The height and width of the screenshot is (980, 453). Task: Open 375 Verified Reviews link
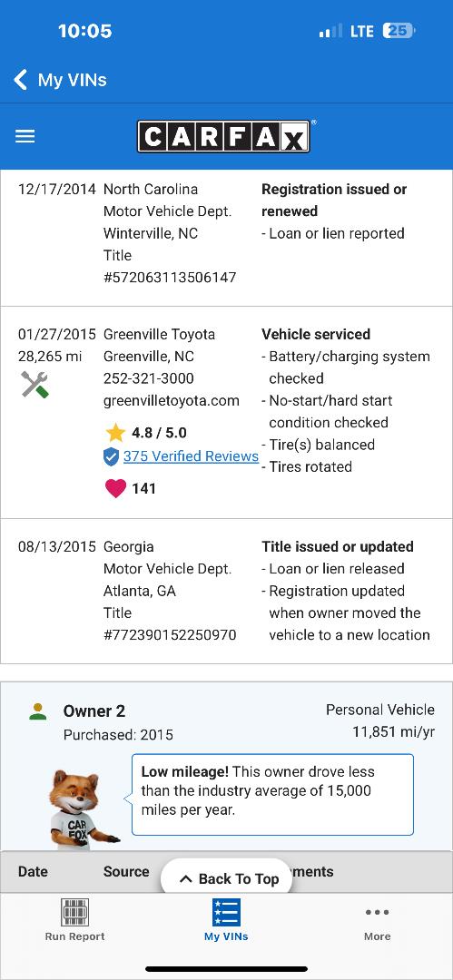191,456
